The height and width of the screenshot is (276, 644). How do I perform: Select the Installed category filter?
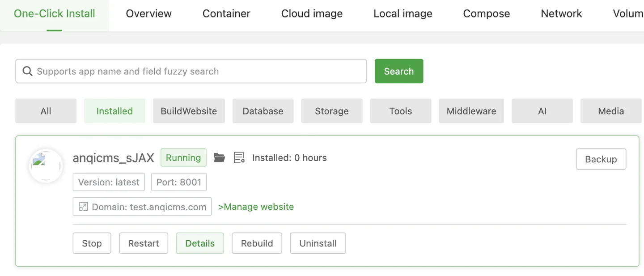[114, 111]
